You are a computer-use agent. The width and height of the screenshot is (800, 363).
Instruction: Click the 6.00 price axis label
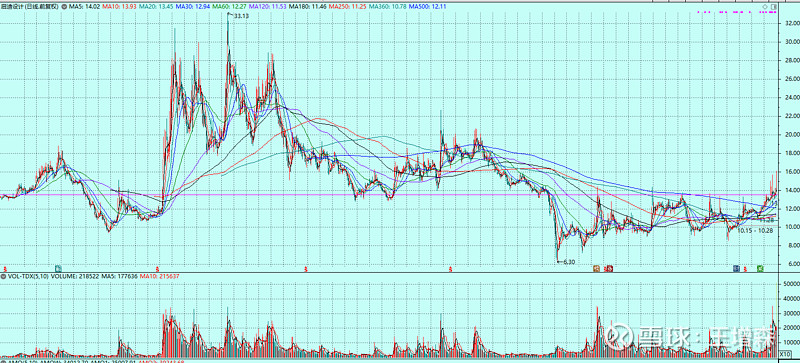793,264
